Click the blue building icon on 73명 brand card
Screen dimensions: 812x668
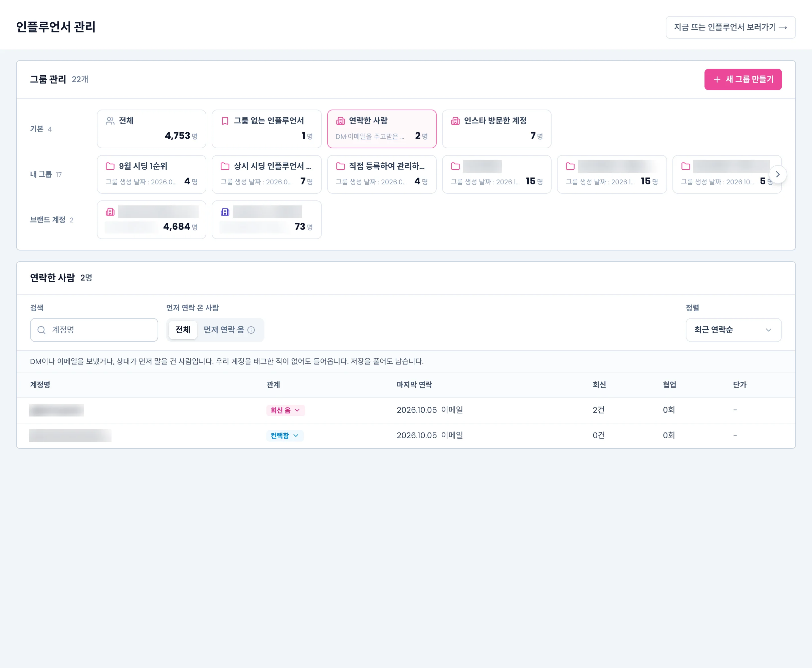point(225,212)
